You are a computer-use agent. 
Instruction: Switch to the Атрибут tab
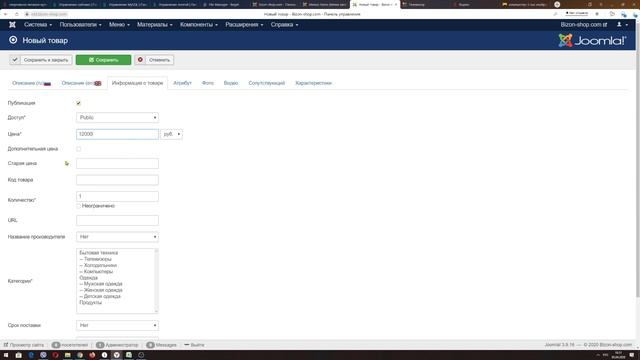coord(182,83)
